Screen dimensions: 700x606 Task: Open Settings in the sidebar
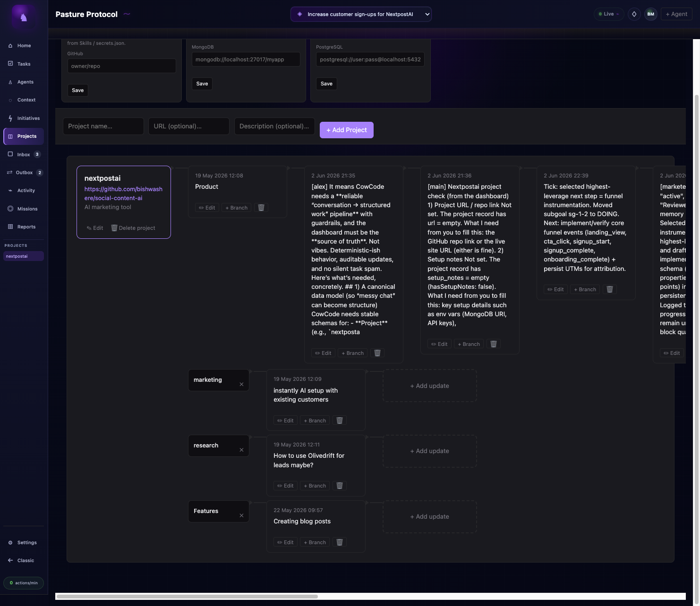click(x=24, y=543)
